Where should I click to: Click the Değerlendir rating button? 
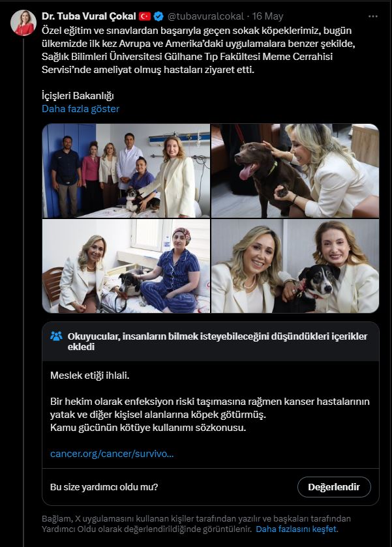(x=334, y=487)
